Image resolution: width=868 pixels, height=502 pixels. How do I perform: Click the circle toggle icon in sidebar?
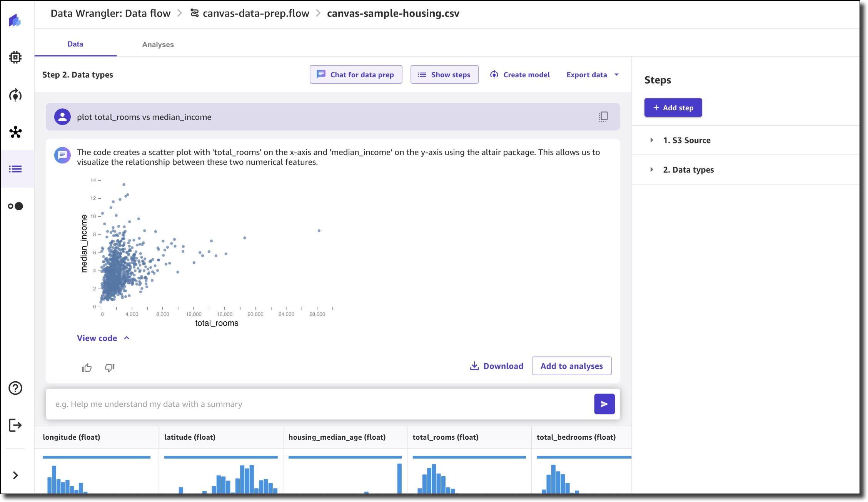pyautogui.click(x=15, y=206)
